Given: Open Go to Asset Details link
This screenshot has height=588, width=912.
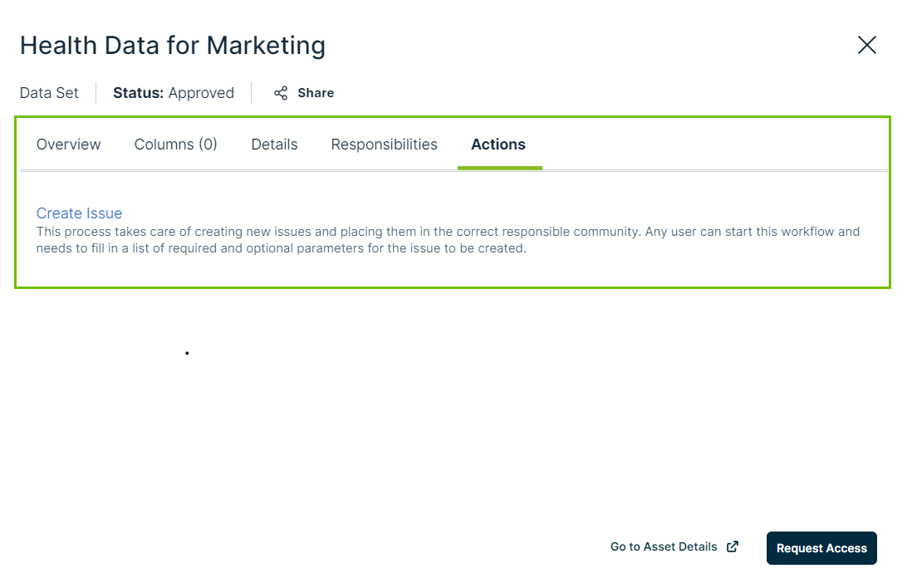Looking at the screenshot, I should coord(664,546).
